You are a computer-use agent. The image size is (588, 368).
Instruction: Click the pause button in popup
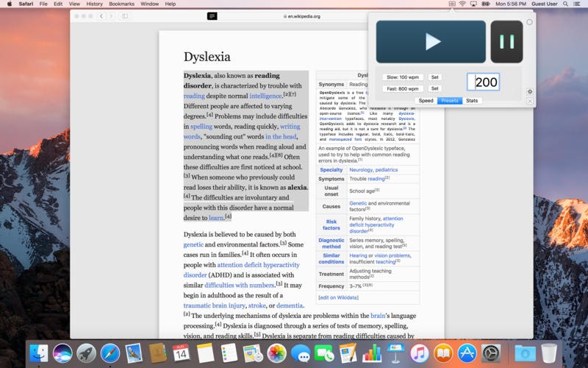pos(506,41)
